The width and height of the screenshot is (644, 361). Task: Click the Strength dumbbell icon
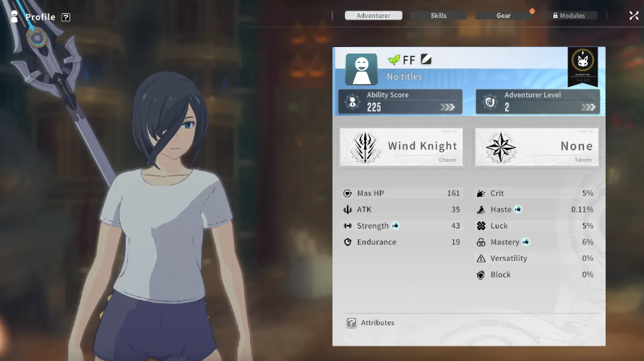point(347,226)
